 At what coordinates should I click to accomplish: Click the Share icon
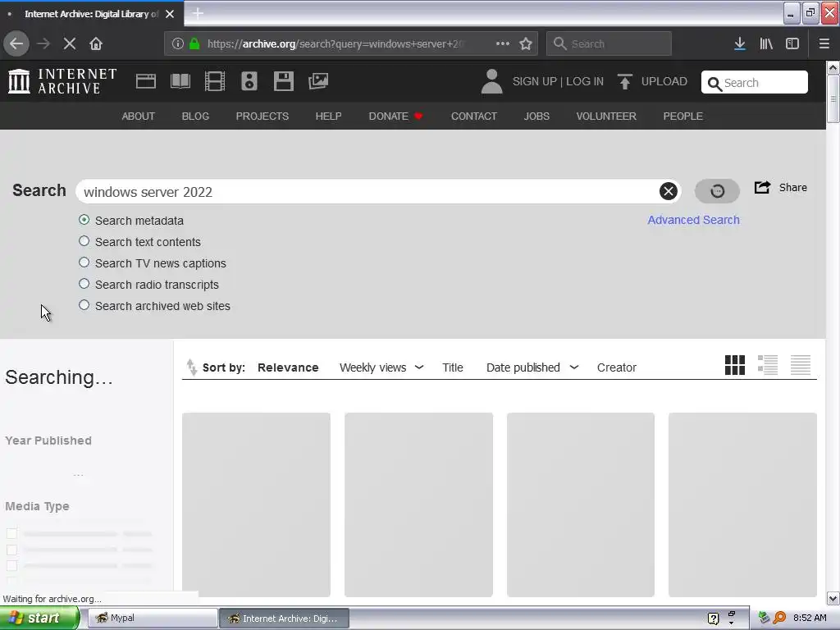point(762,187)
